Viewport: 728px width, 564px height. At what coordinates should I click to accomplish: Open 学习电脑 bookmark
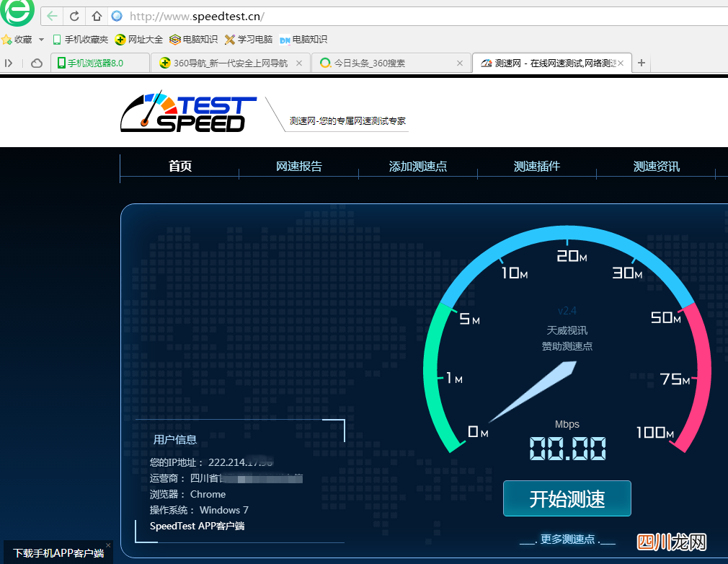point(249,40)
